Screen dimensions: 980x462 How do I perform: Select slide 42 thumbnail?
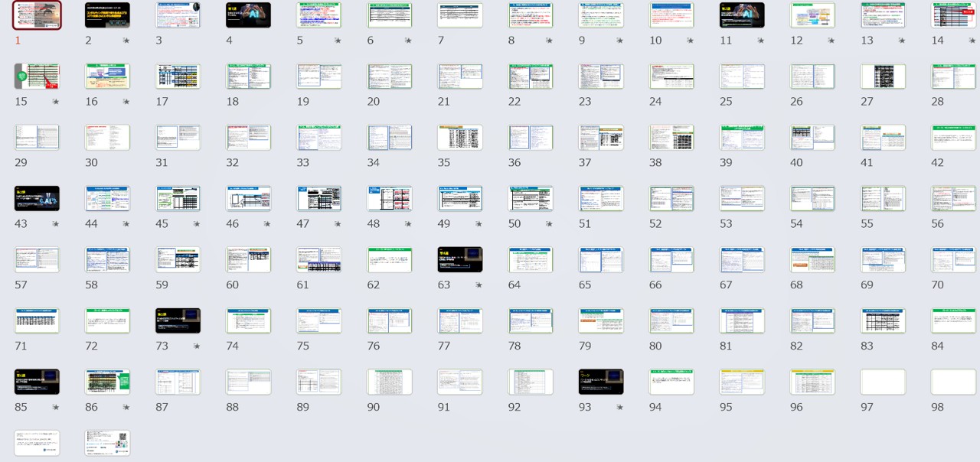click(953, 138)
